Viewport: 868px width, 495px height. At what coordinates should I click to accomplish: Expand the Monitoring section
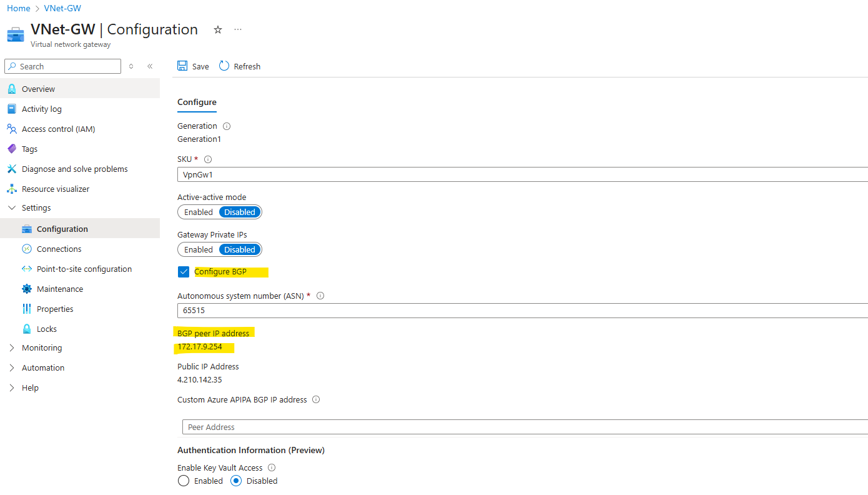pos(12,347)
